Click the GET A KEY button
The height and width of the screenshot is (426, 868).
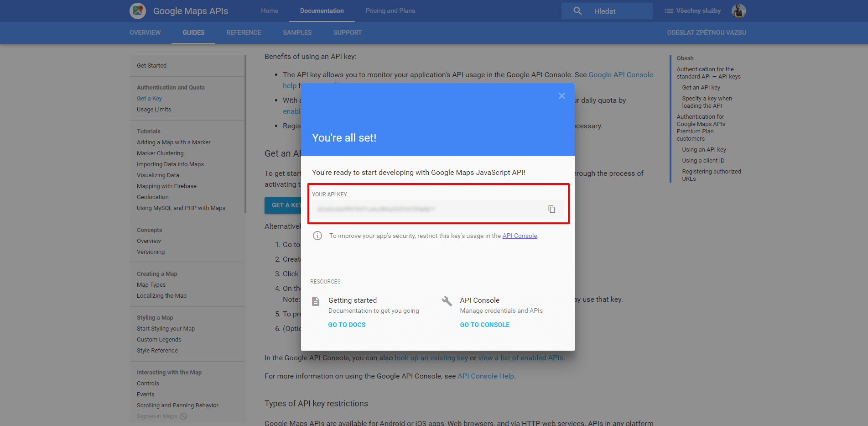point(283,205)
